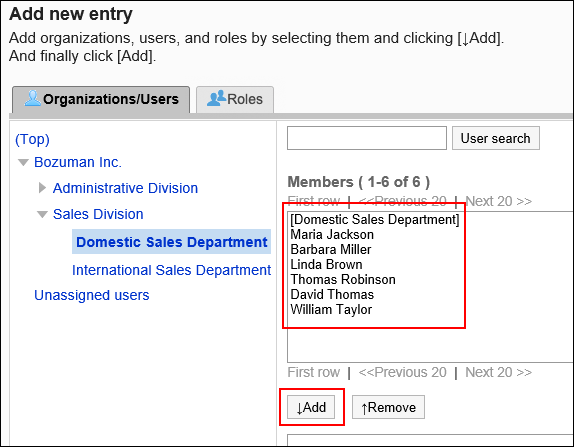574x447 pixels.
Task: Select Maria Jackson in members list
Action: [x=332, y=234]
